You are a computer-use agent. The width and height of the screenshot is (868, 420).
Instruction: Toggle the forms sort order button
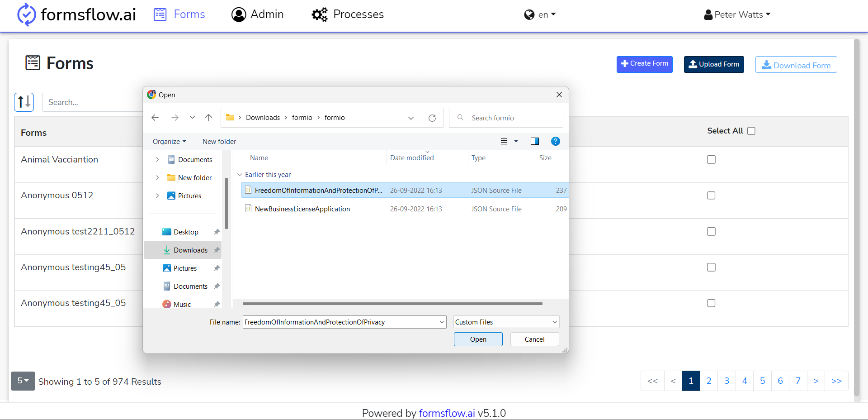coord(24,102)
